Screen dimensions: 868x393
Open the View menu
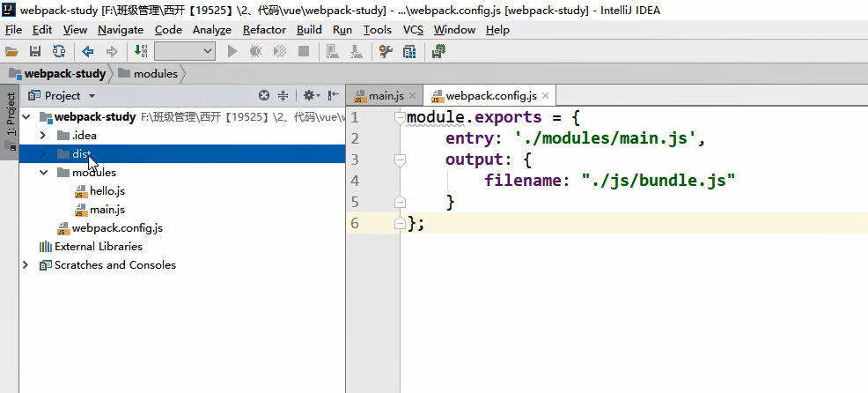pyautogui.click(x=75, y=30)
